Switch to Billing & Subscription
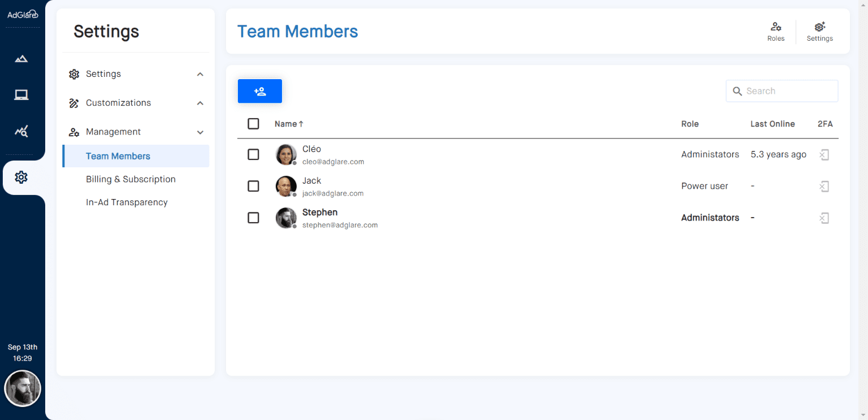 pyautogui.click(x=131, y=179)
